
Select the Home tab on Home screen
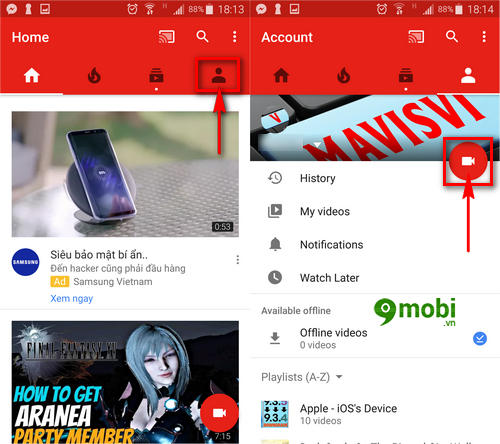point(32,75)
